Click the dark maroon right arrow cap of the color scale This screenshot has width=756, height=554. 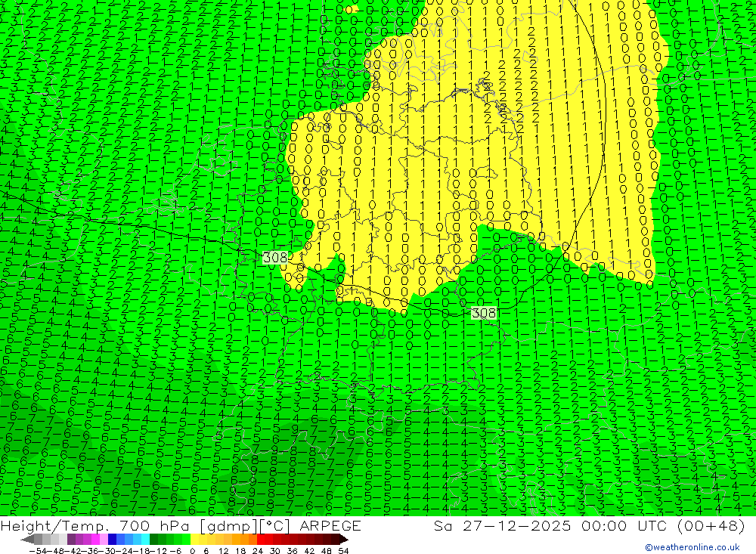pyautogui.click(x=344, y=539)
